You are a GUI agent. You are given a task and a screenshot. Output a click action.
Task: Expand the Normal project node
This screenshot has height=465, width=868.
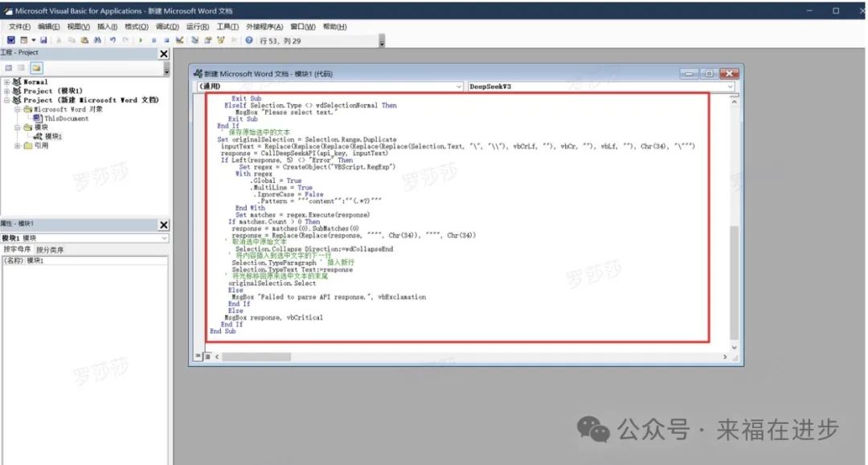click(6, 82)
